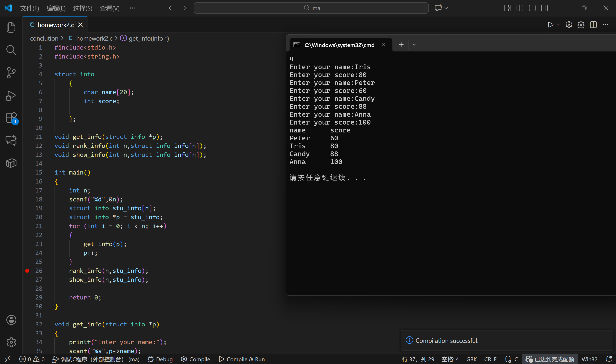Screen dimensions: 616x364
Task: Click the command center search box
Action: (311, 8)
